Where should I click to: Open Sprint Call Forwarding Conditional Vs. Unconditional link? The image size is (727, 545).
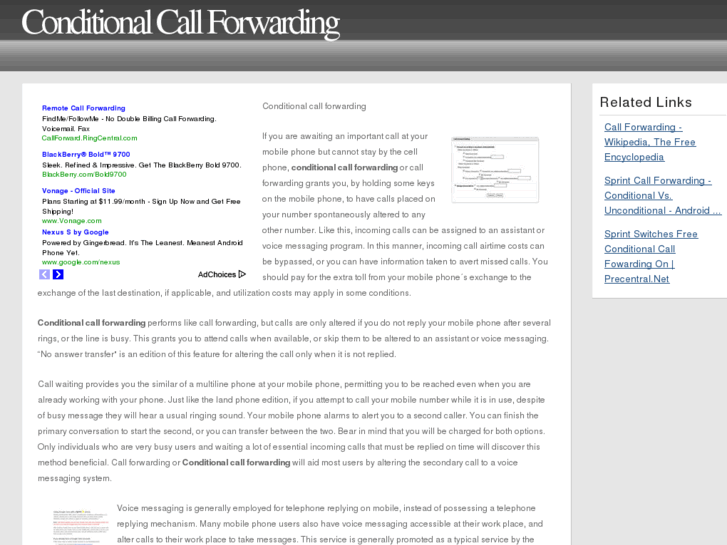pyautogui.click(x=663, y=195)
